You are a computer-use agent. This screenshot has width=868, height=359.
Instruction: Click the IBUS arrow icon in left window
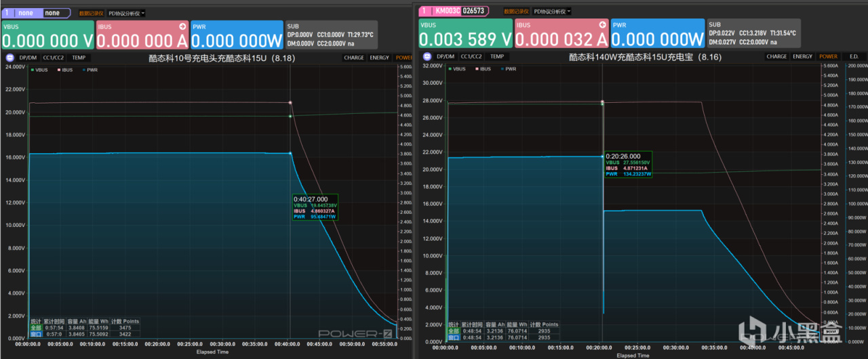coord(182,26)
